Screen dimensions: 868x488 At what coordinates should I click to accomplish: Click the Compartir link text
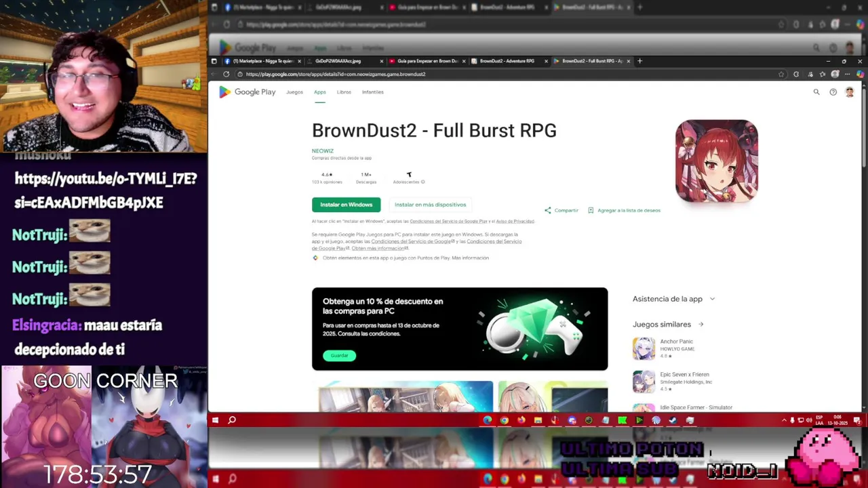566,210
